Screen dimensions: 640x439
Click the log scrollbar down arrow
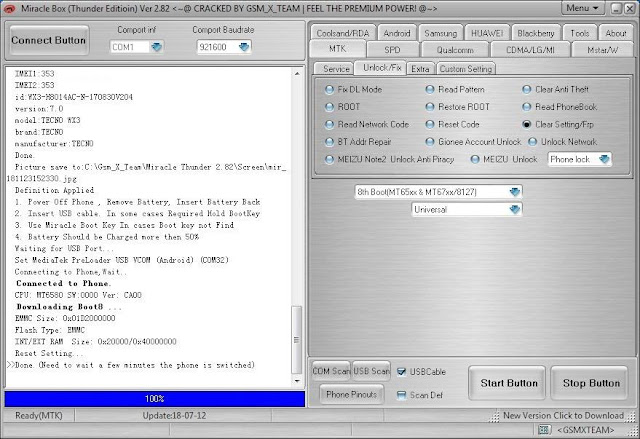tap(297, 381)
